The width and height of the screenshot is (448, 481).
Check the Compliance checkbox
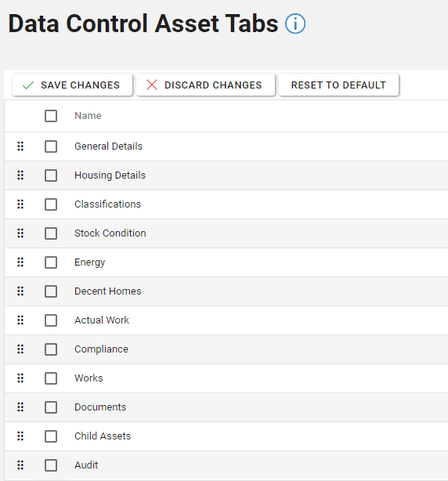coord(51,349)
